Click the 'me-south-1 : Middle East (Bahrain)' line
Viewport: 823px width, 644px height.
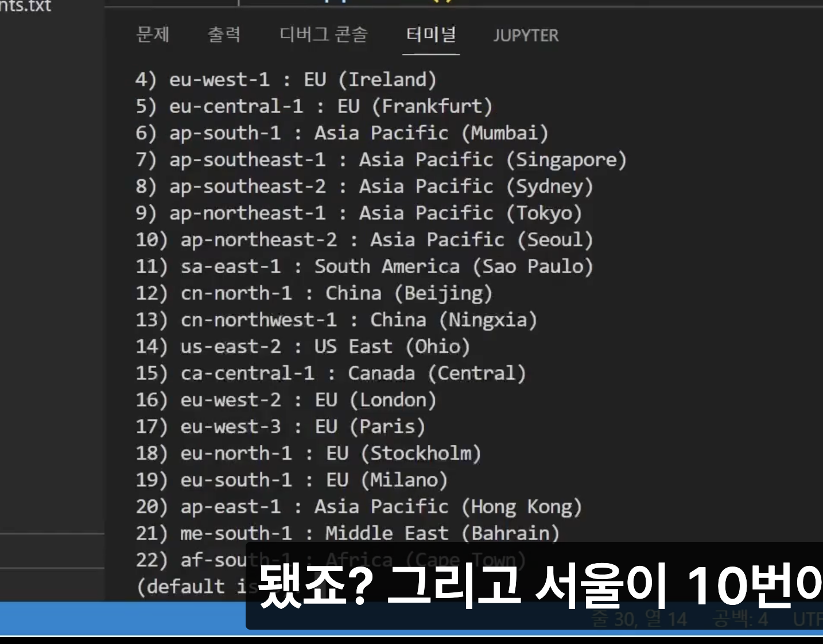pyautogui.click(x=348, y=533)
